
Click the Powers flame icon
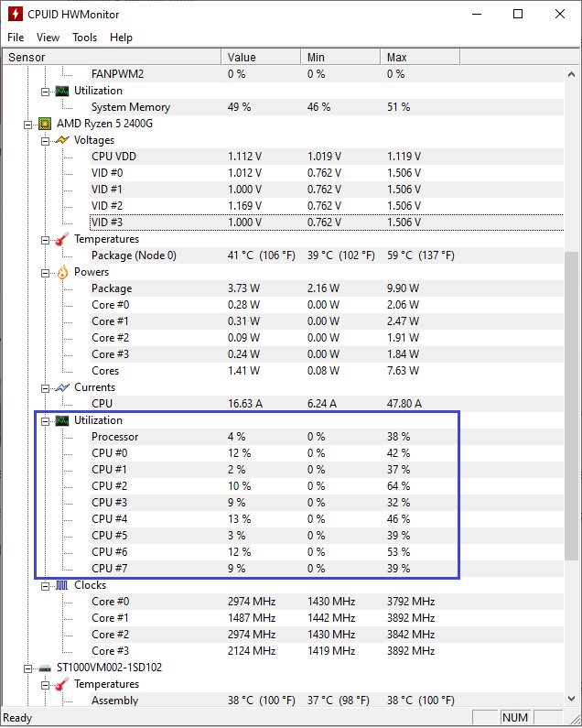[62, 272]
